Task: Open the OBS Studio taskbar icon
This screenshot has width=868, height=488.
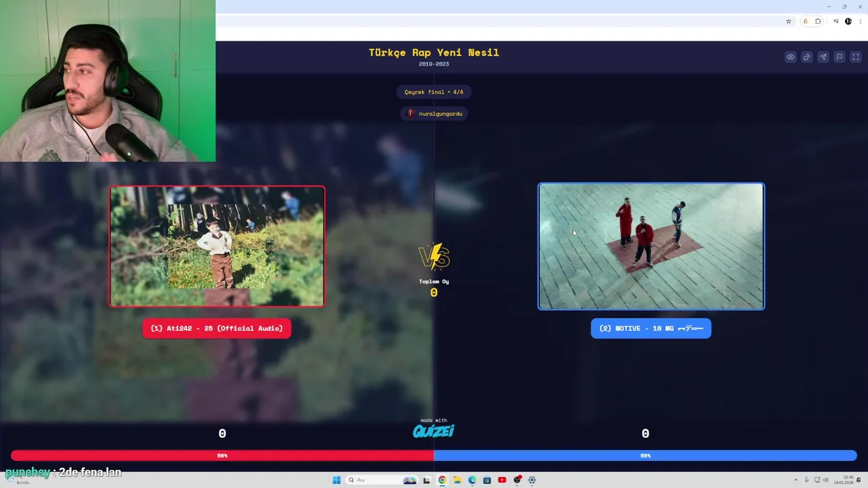Action: click(517, 480)
